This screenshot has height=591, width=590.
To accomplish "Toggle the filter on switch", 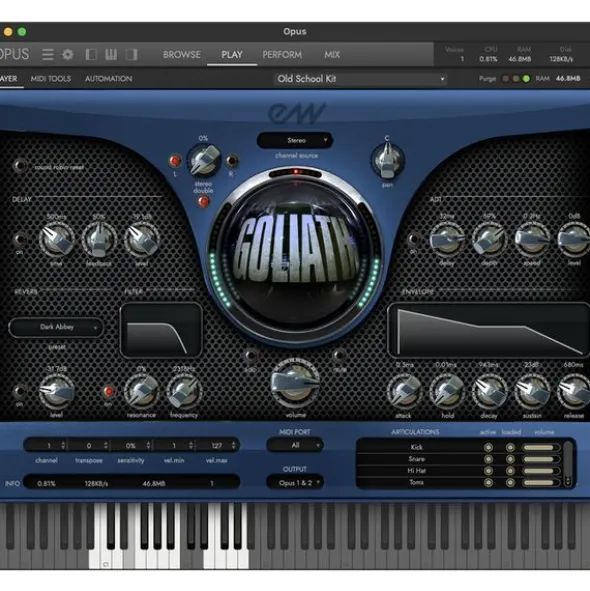I will pyautogui.click(x=109, y=392).
